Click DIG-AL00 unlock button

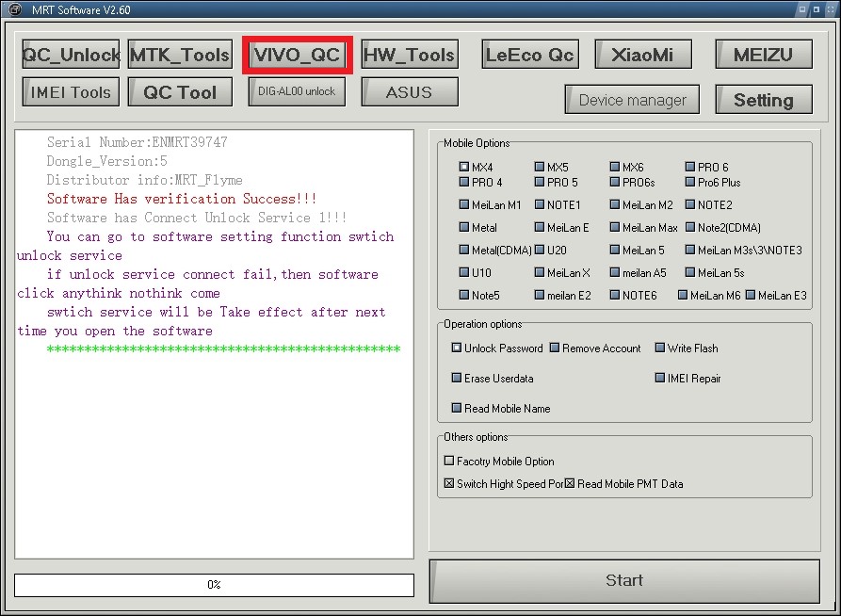click(298, 91)
